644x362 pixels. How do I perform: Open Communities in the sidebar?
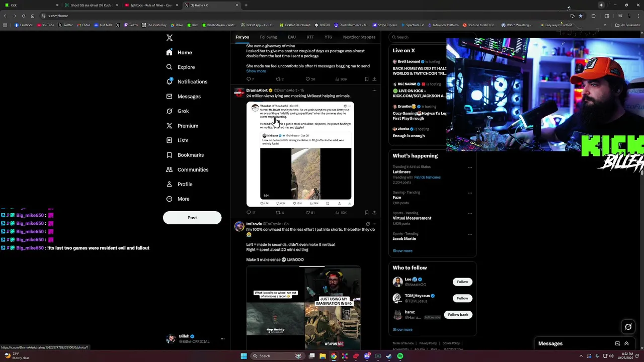click(x=187, y=169)
